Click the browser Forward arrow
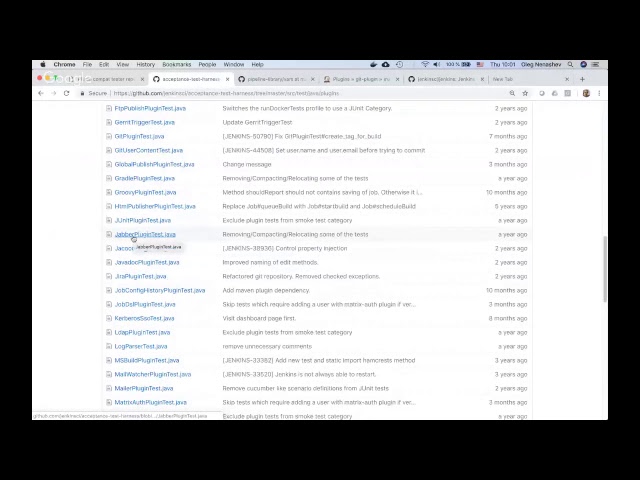 click(x=53, y=93)
